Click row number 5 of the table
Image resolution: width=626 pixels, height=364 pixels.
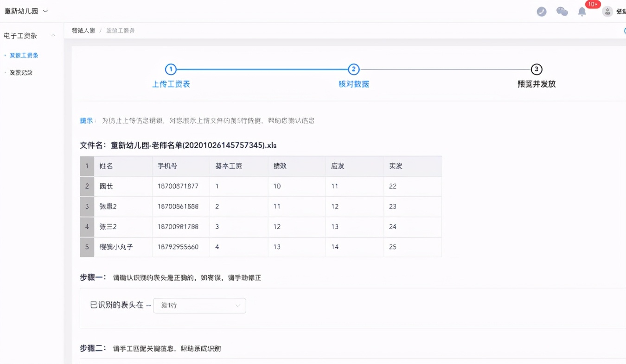[87, 247]
